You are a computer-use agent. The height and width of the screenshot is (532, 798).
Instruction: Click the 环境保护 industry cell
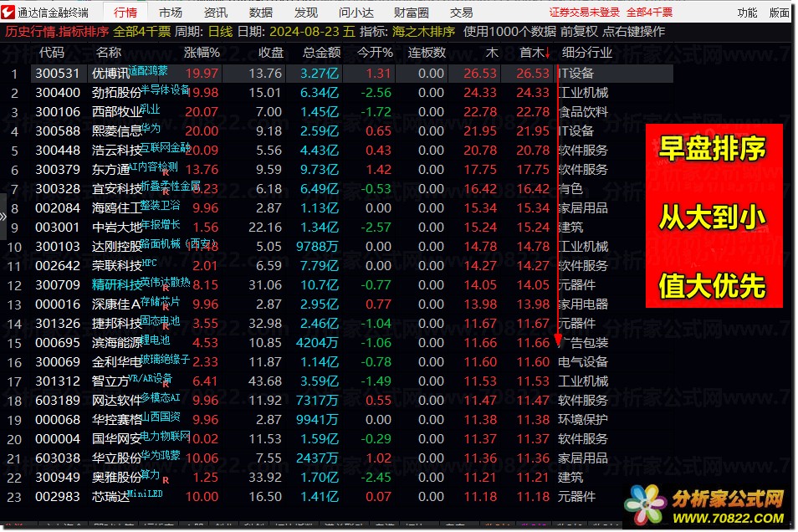tap(583, 420)
